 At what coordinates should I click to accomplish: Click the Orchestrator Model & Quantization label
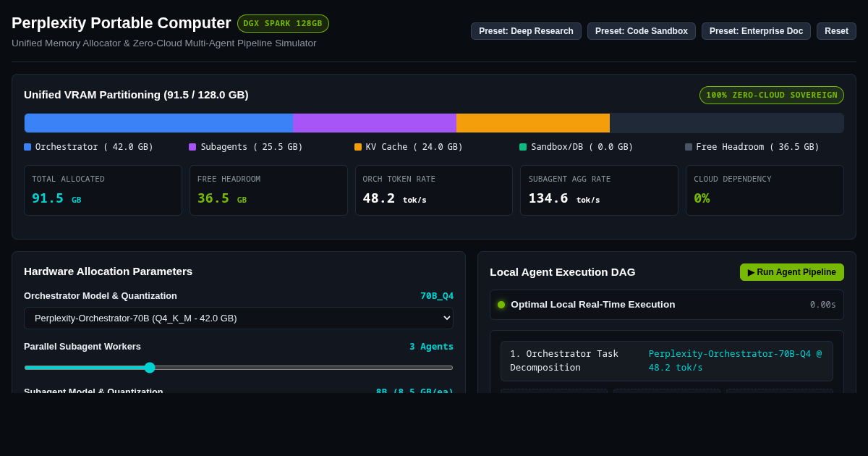101,295
